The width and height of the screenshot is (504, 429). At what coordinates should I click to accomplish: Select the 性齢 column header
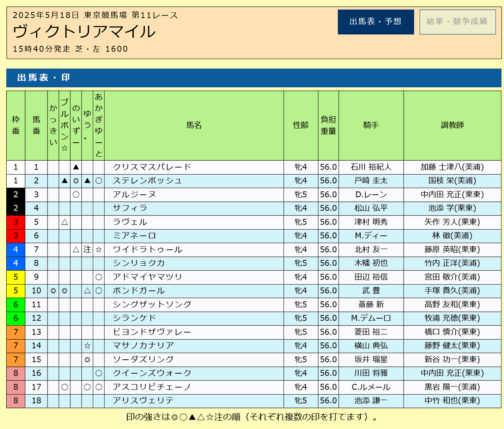pos(301,126)
